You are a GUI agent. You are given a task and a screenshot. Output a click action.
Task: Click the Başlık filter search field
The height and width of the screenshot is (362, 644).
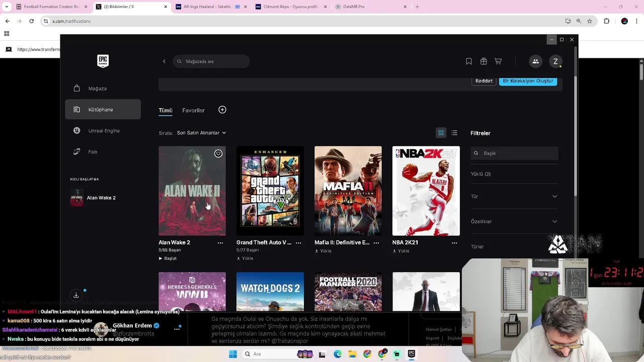[514, 153]
